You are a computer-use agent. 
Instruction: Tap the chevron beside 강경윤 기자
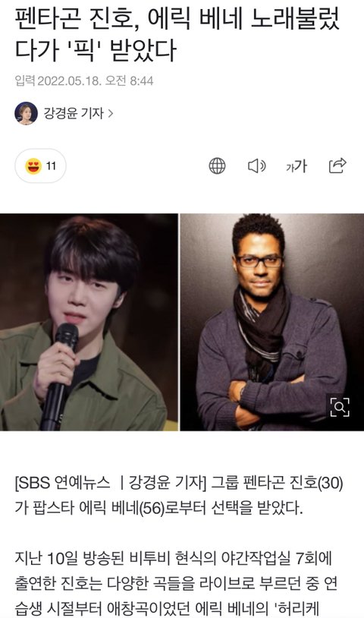(x=111, y=114)
